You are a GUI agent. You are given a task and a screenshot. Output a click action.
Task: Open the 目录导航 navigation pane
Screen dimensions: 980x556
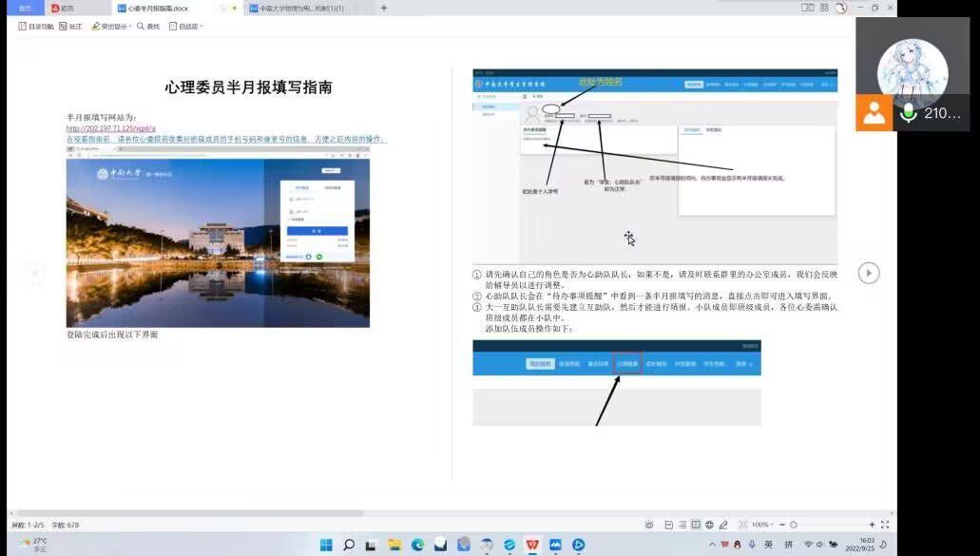pos(36,27)
